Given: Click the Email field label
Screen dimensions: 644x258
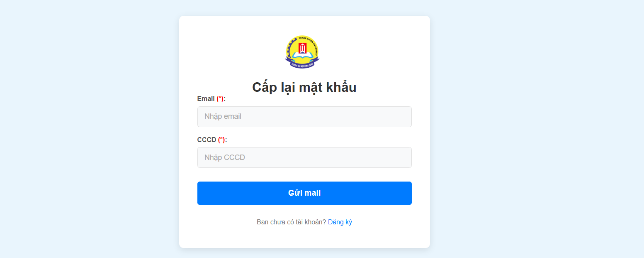Looking at the screenshot, I should (x=206, y=99).
